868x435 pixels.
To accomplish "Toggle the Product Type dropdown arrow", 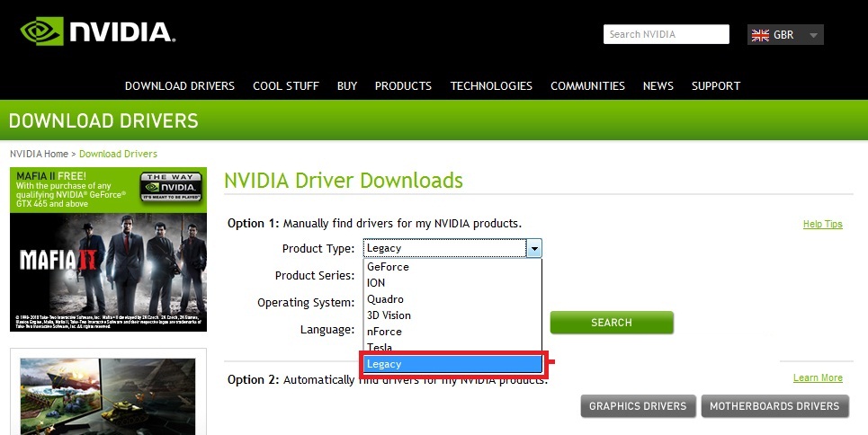I will 533,248.
